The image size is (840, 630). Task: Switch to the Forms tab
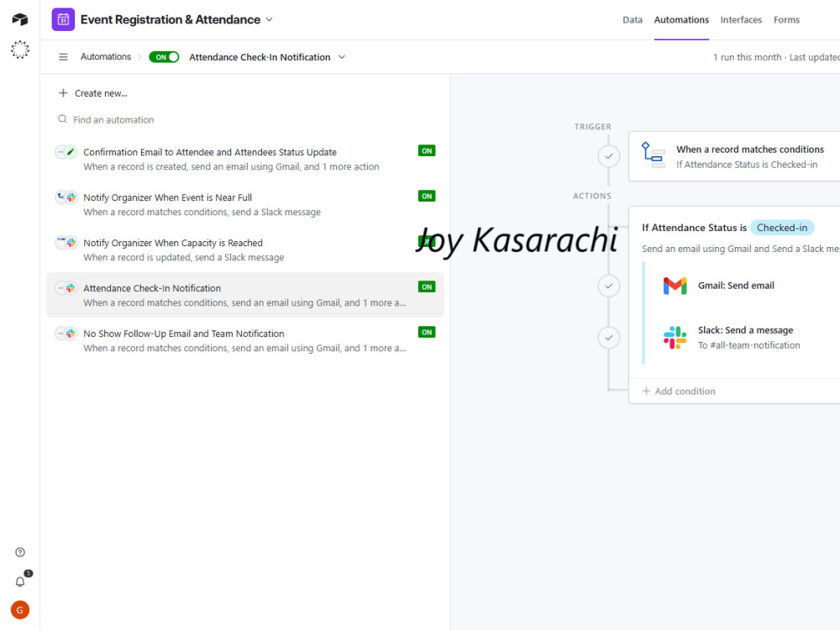tap(786, 20)
